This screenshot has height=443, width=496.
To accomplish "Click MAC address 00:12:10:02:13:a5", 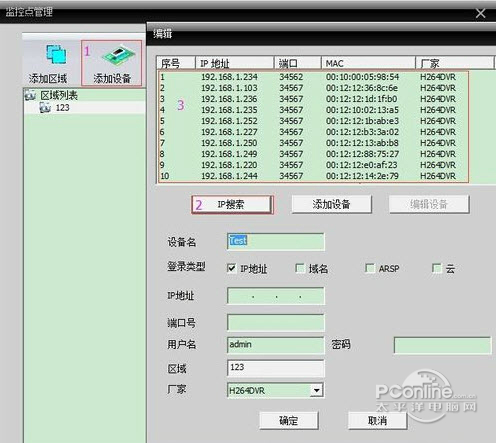I will point(362,110).
